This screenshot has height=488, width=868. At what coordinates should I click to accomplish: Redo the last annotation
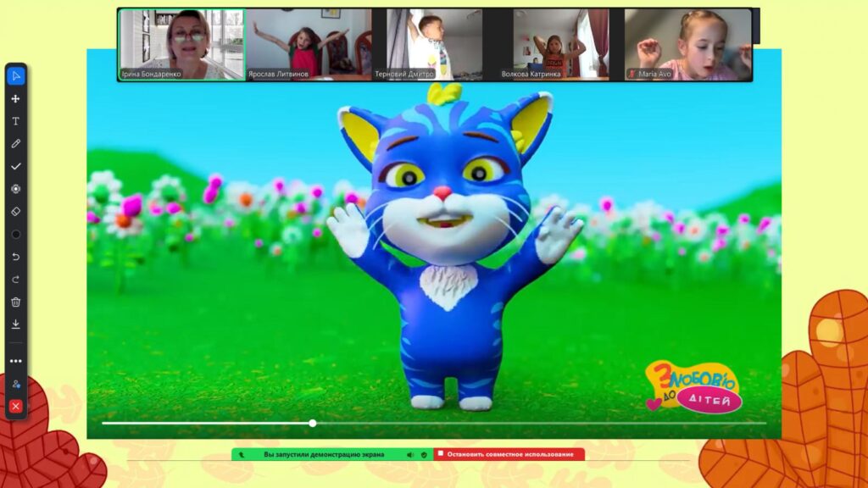click(15, 280)
